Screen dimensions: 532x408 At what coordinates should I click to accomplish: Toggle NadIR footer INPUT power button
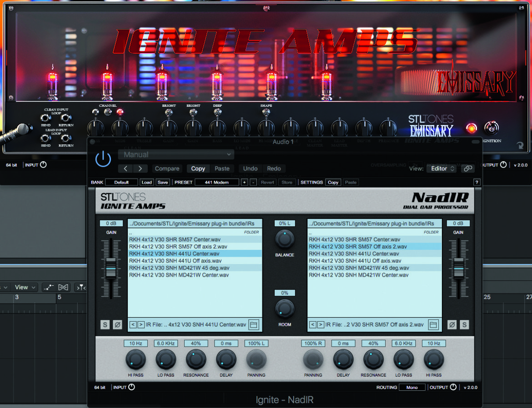pos(132,387)
